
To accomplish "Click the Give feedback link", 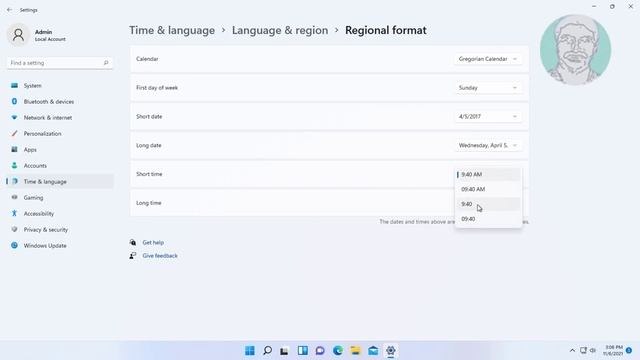I will point(160,256).
